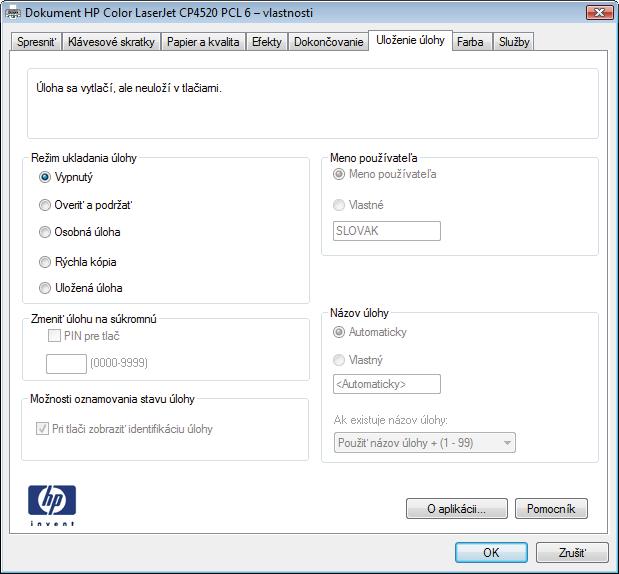Switch to the Efekty tab

[267, 42]
